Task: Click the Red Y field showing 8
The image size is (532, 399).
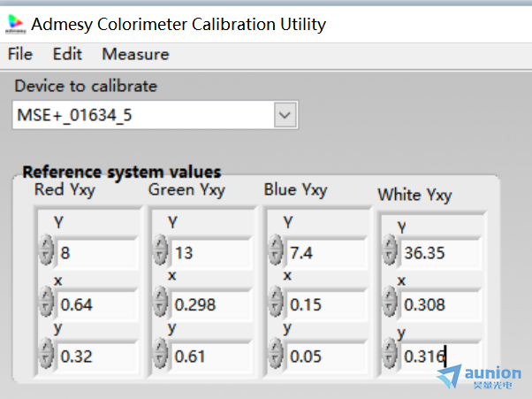Action: click(x=98, y=253)
